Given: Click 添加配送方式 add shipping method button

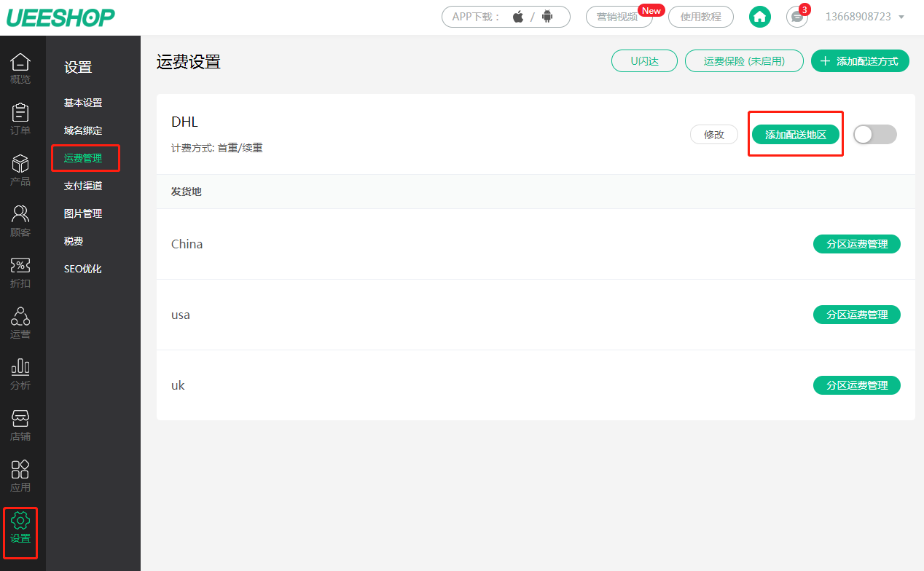Looking at the screenshot, I should click(860, 61).
